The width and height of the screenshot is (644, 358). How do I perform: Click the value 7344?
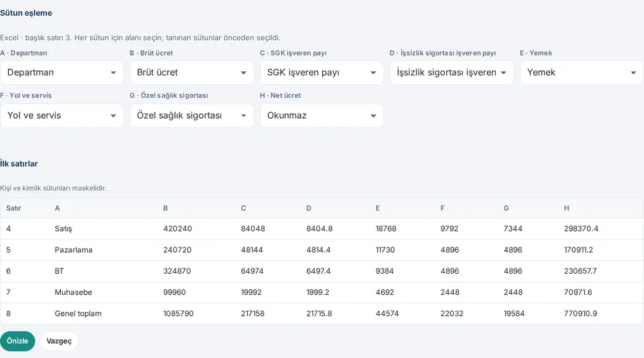coord(513,229)
